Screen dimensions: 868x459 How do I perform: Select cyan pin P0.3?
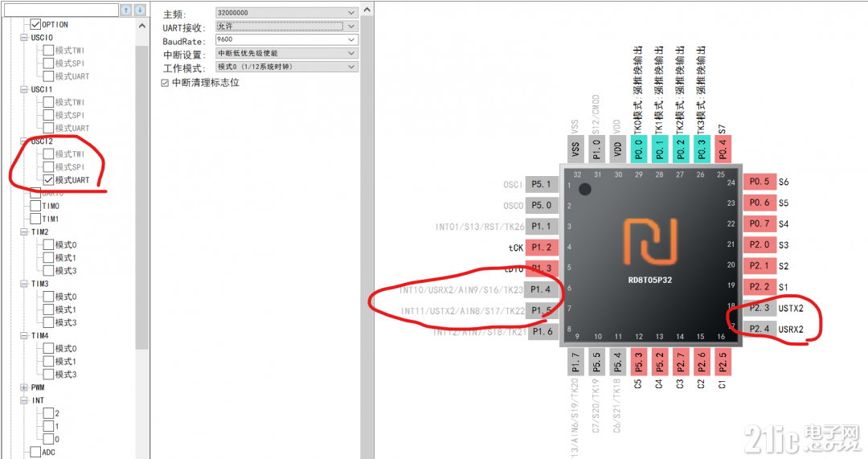[x=702, y=149]
